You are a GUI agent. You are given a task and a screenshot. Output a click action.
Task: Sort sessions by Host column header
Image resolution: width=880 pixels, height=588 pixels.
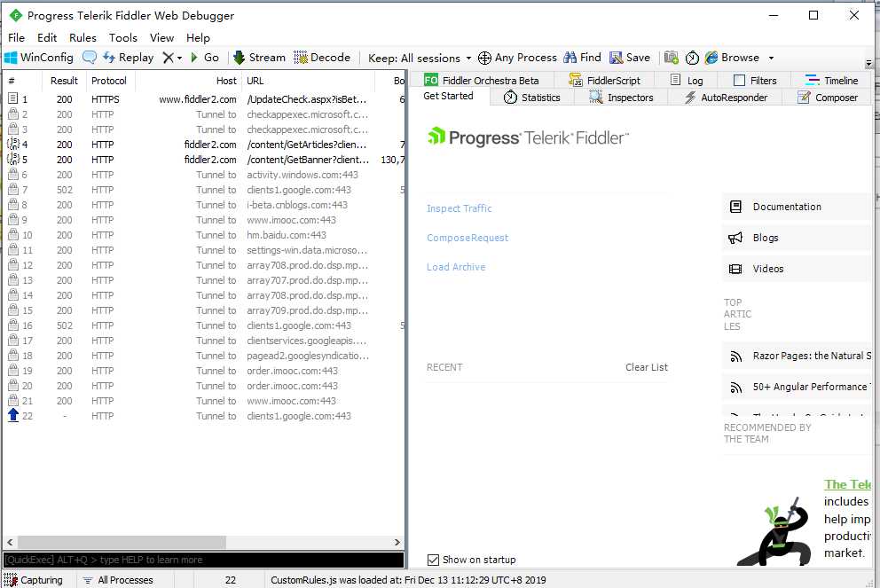click(x=189, y=81)
